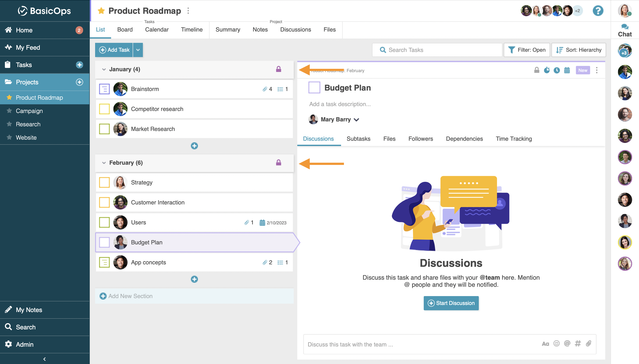
Task: Open the New status dropdown
Action: coord(583,70)
